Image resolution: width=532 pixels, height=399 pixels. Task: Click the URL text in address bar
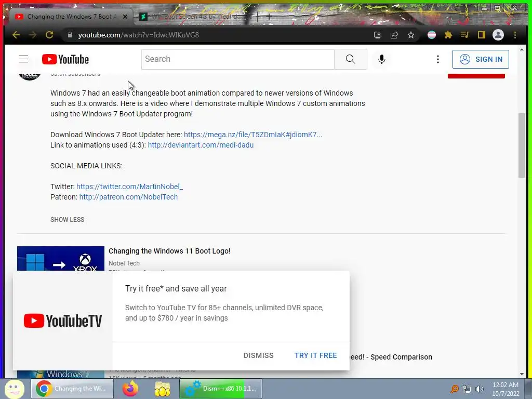click(138, 35)
